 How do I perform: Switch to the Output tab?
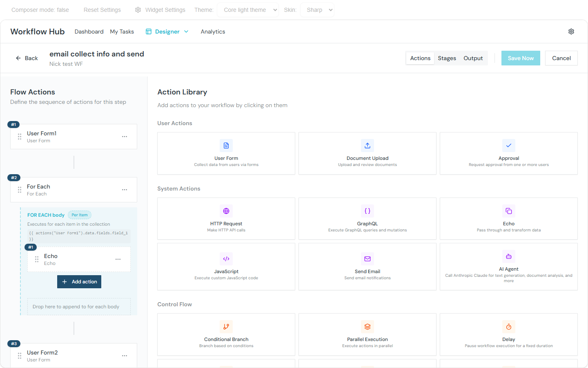[473, 58]
